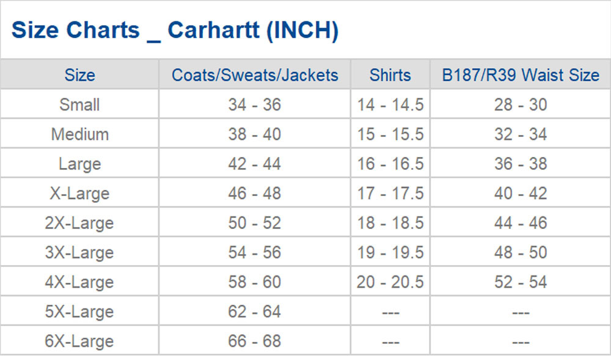Click the B187/R39 Waist Size header

click(521, 75)
